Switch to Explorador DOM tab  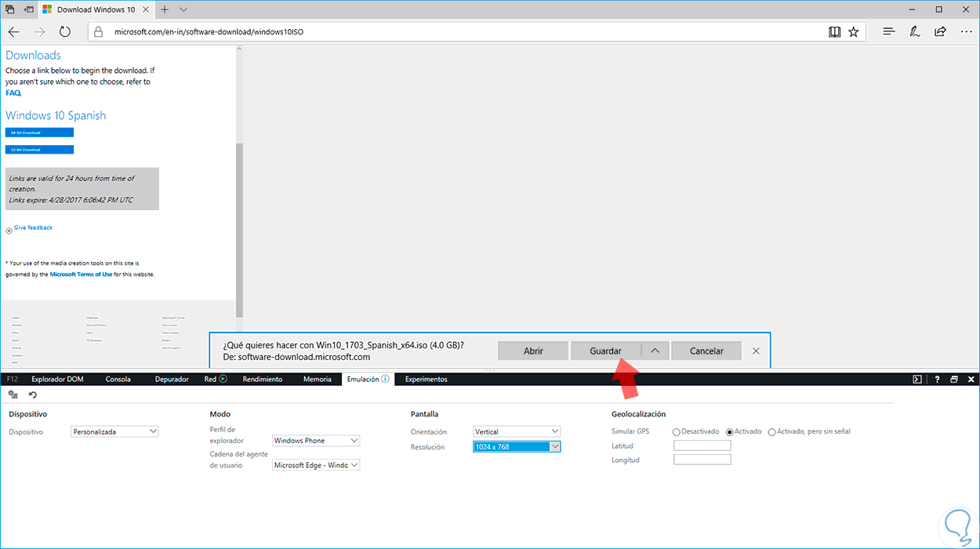coord(57,379)
